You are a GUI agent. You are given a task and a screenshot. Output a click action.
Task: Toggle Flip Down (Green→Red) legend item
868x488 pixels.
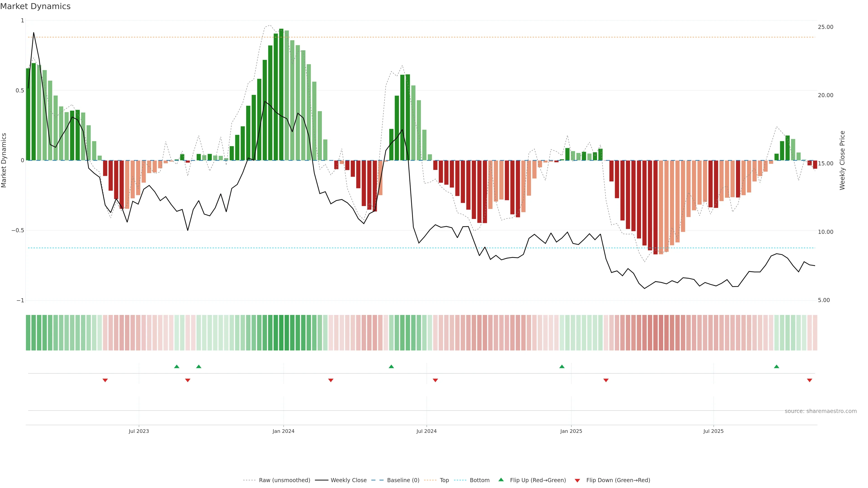point(618,480)
